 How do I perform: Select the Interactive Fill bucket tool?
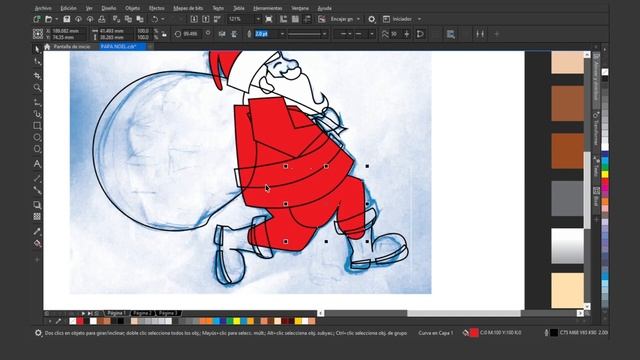(x=37, y=244)
